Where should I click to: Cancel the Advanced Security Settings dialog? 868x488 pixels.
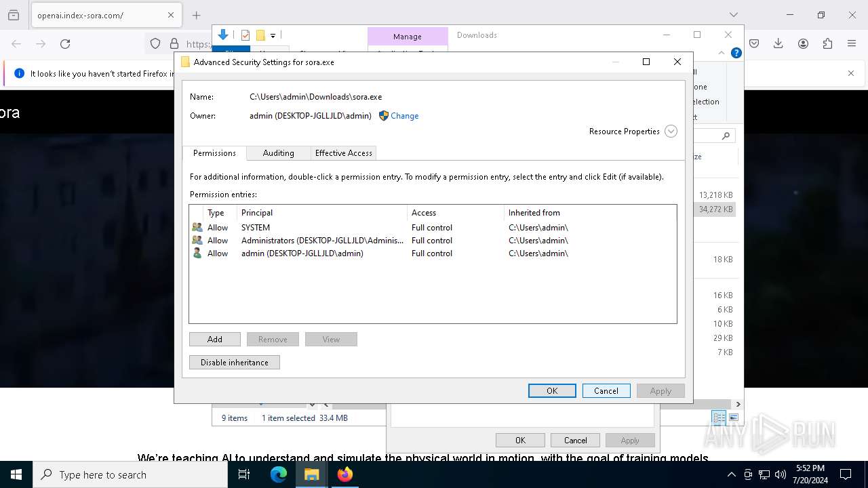606,391
